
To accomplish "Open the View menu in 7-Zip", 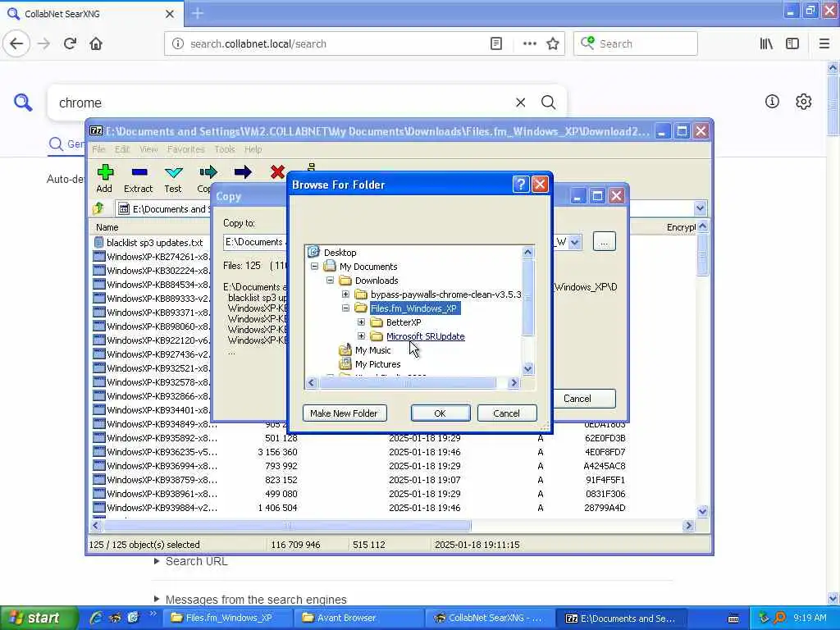I will (148, 149).
